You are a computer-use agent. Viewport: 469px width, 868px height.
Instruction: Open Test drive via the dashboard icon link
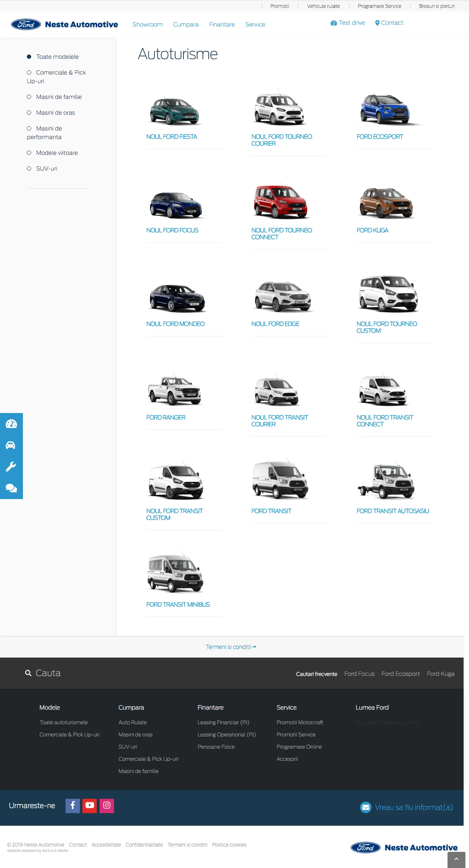coord(348,23)
